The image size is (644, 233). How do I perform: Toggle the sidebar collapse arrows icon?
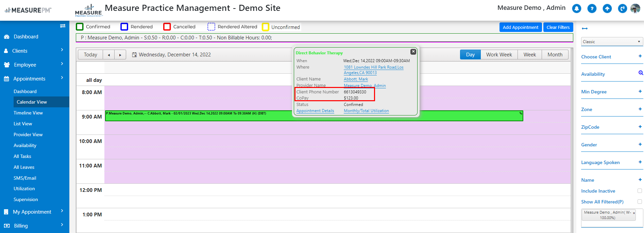[63, 26]
